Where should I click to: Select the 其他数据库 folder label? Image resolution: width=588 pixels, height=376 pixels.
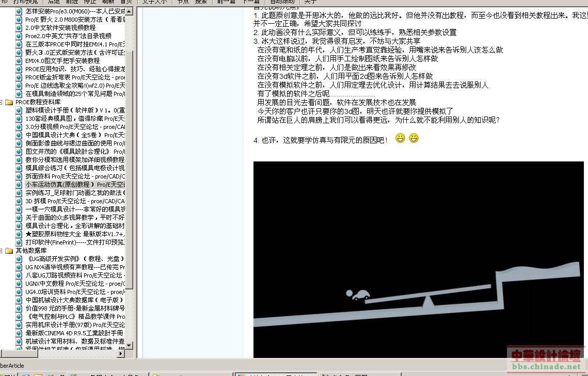(x=31, y=250)
